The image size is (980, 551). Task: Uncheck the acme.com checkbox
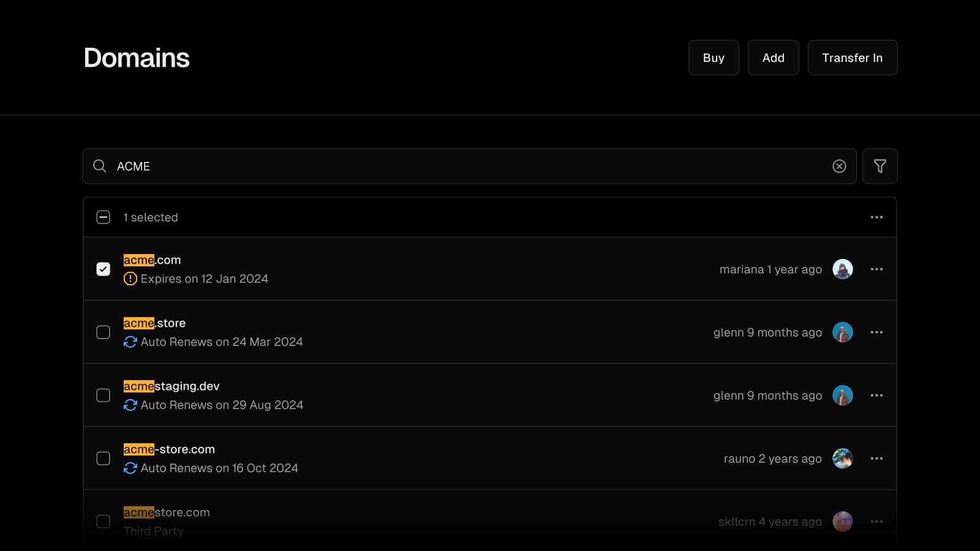click(104, 269)
